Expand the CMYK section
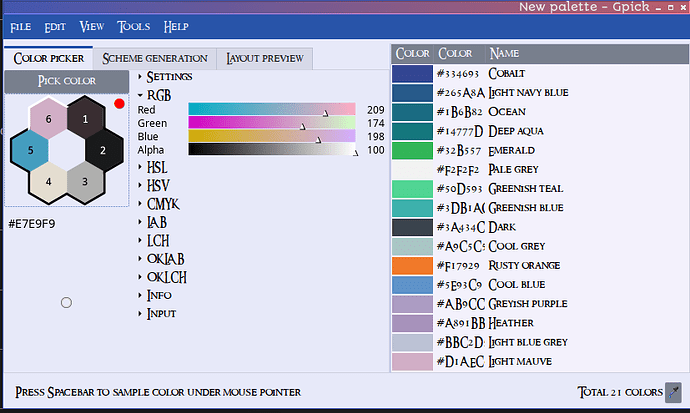The width and height of the screenshot is (690, 413). pyautogui.click(x=162, y=204)
